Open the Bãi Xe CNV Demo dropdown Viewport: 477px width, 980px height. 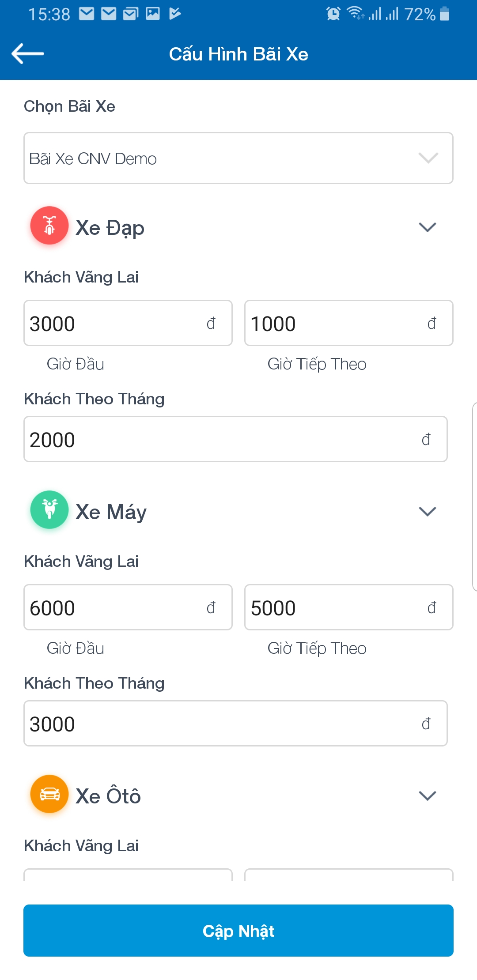[238, 158]
